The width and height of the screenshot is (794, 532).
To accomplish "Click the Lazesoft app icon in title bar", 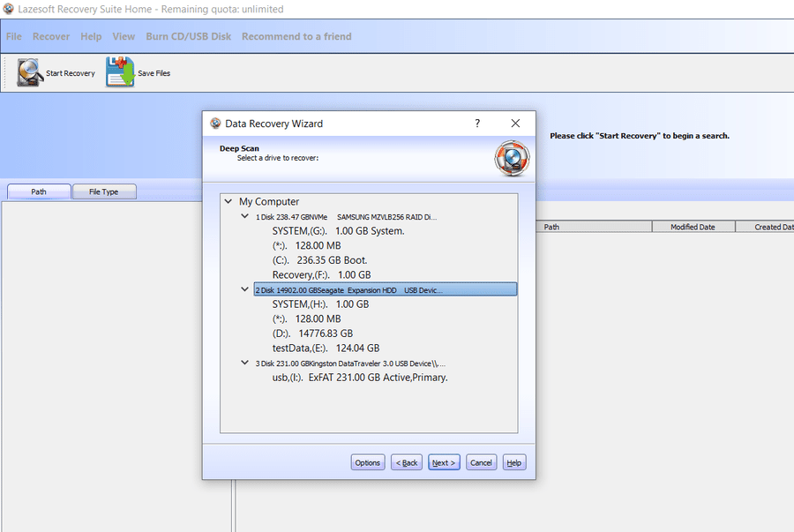I will coord(8,9).
